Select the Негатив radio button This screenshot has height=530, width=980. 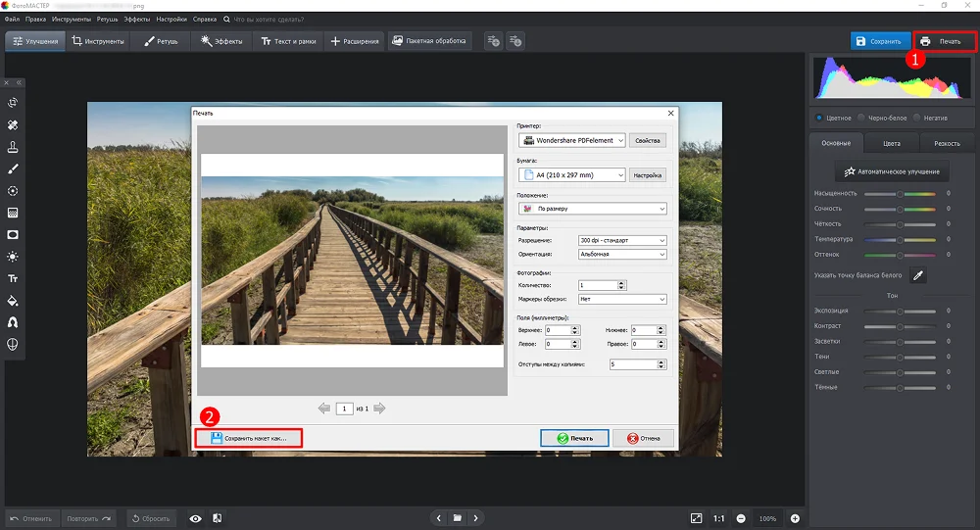click(x=916, y=118)
